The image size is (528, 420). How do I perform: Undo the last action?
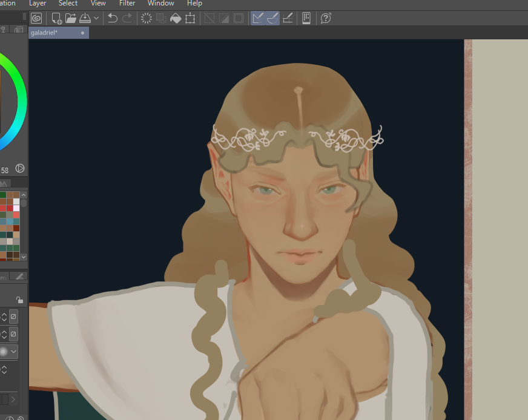click(113, 18)
